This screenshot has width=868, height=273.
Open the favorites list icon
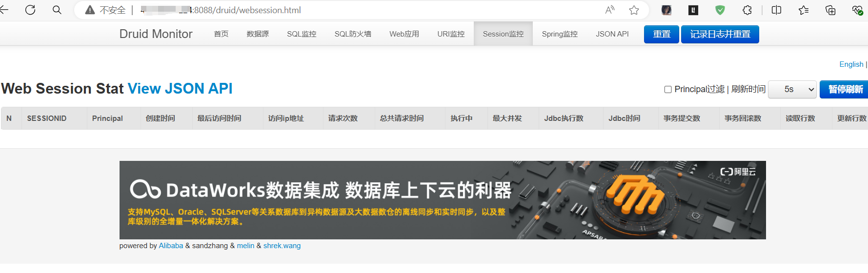tap(804, 10)
